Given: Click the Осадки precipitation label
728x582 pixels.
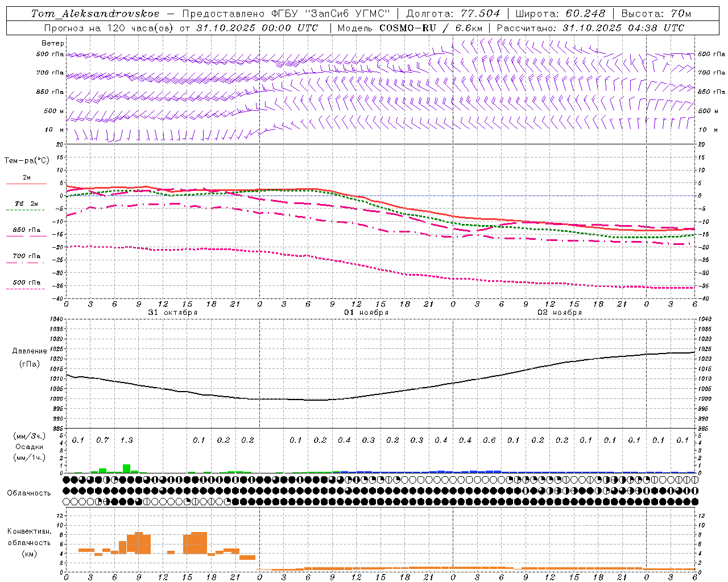Looking at the screenshot, I should tap(29, 447).
